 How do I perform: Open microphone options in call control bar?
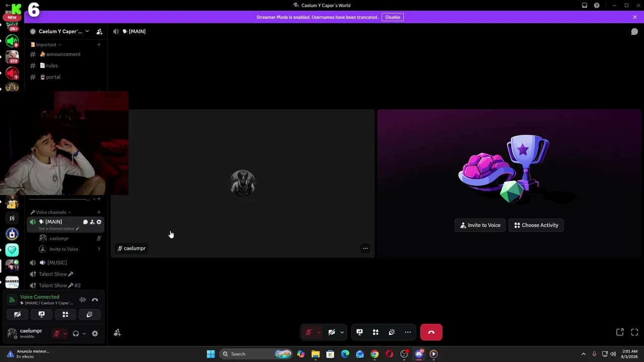pos(318,332)
